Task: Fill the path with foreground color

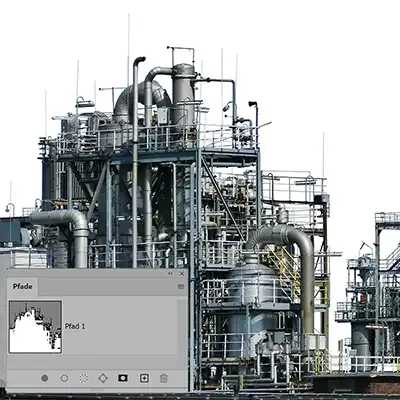Action: tap(45, 378)
